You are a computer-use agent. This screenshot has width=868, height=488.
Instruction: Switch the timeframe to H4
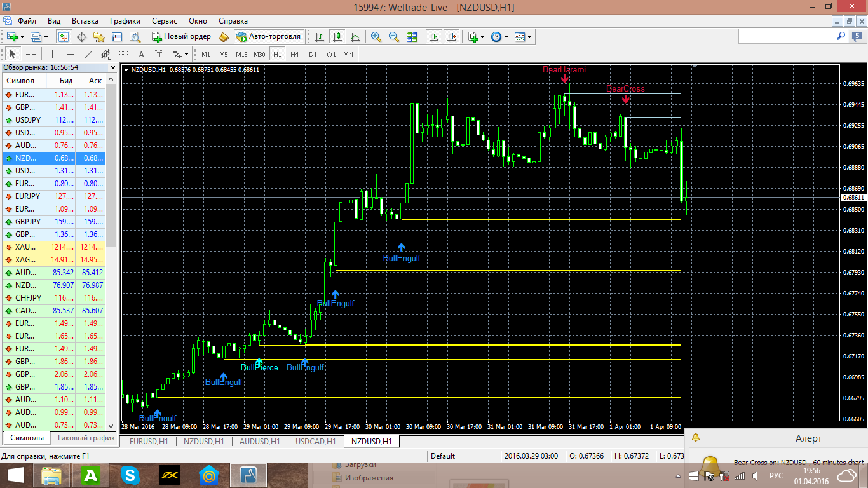click(x=295, y=54)
